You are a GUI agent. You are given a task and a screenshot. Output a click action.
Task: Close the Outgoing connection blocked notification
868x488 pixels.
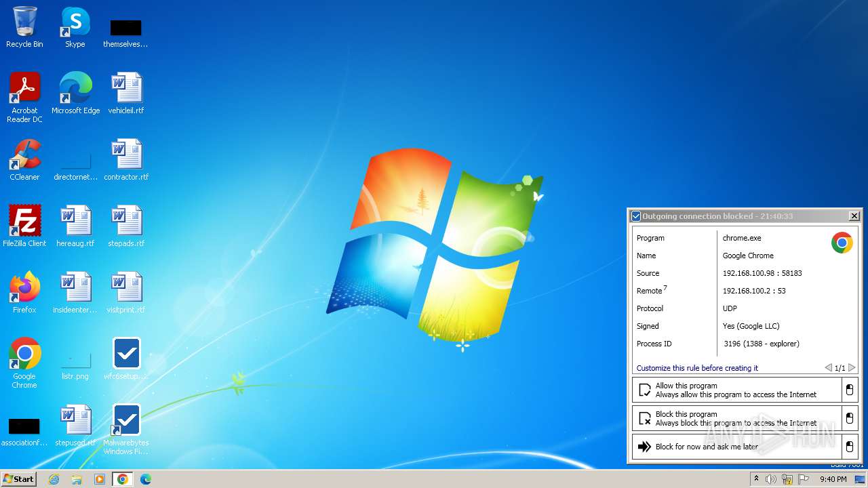(854, 216)
